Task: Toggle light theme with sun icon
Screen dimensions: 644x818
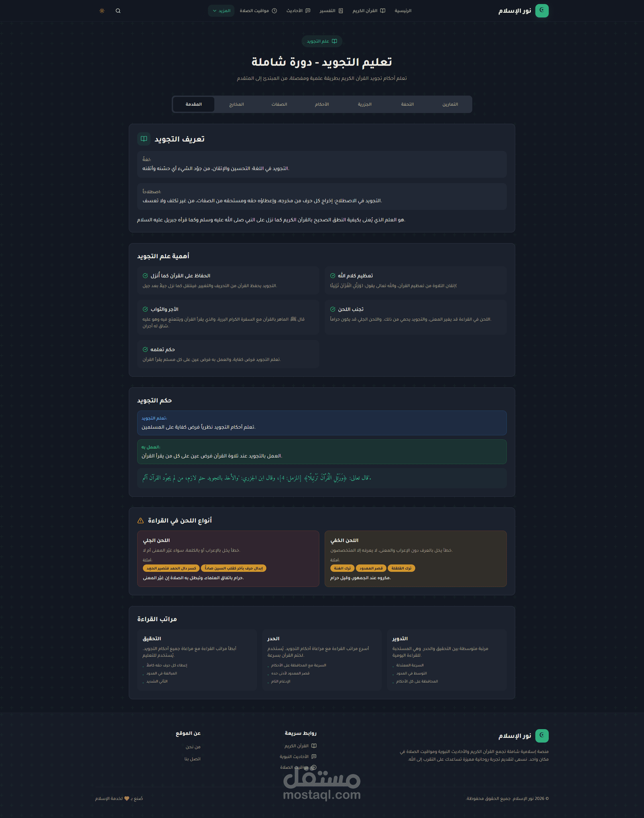Action: point(102,11)
